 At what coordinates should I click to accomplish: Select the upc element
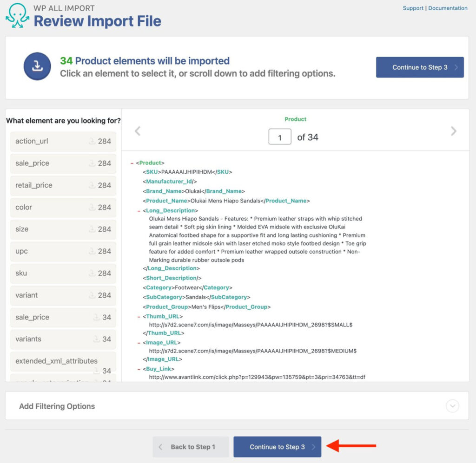(63, 251)
